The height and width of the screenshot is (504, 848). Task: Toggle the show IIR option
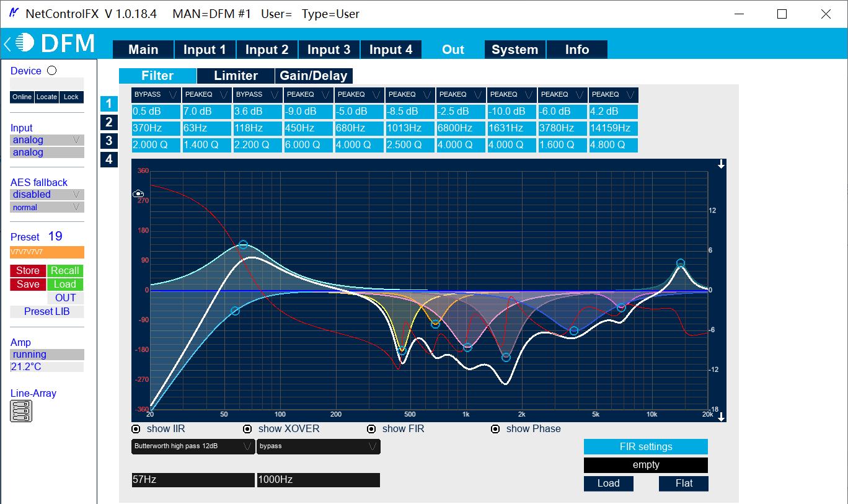[x=136, y=429]
